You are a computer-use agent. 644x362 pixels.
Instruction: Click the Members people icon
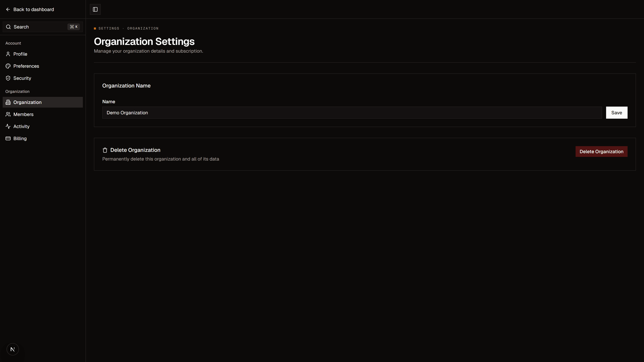(8, 114)
